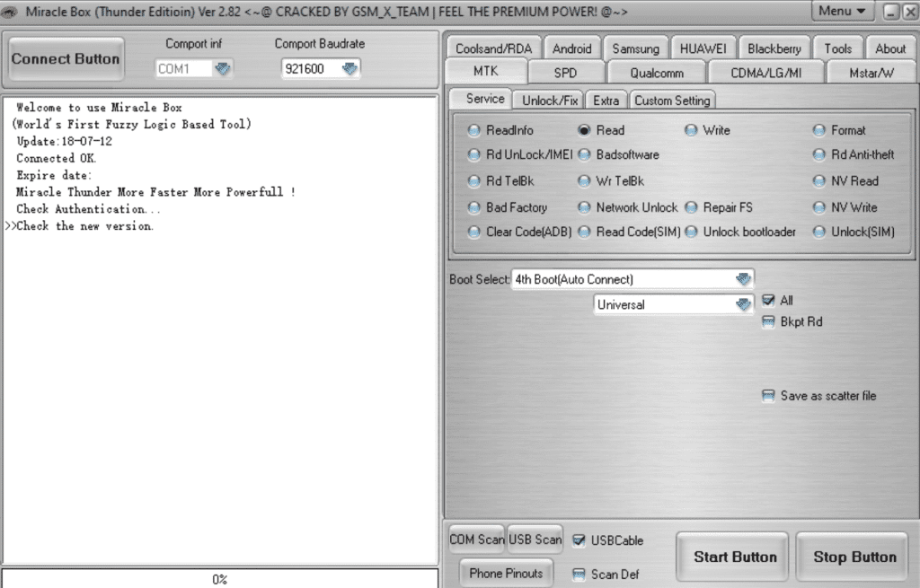Click the COM Scan button

[476, 539]
